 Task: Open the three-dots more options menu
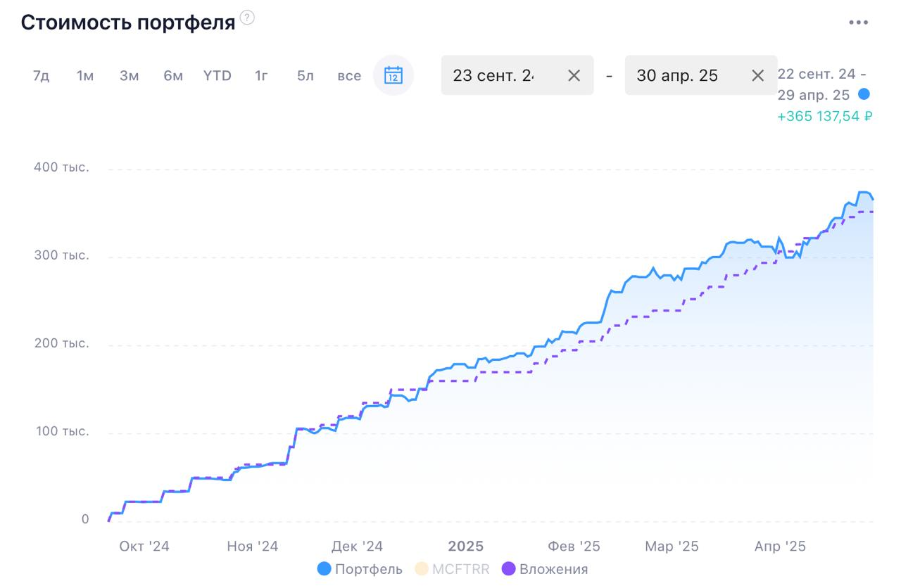[859, 23]
